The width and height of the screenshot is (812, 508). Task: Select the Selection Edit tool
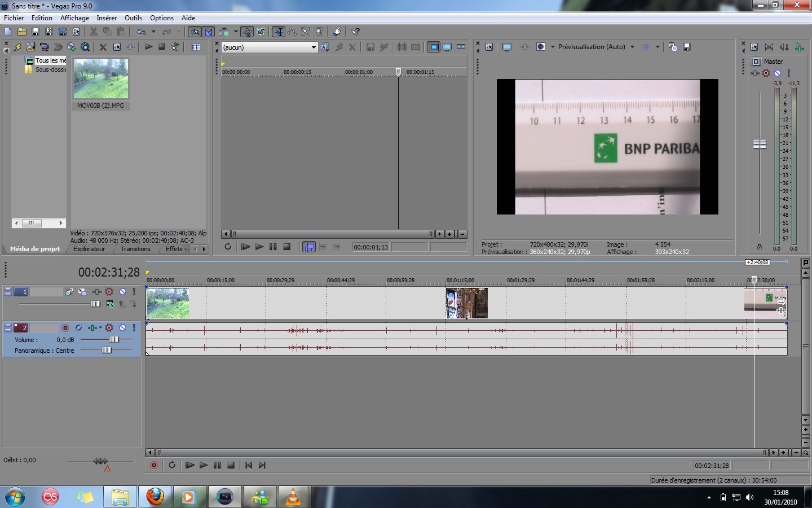(x=306, y=32)
